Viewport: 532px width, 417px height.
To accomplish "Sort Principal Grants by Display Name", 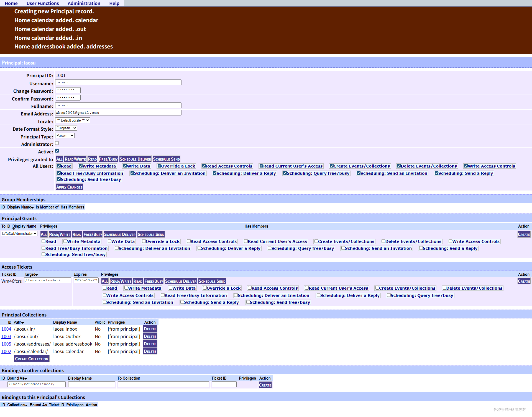I will (x=24, y=226).
